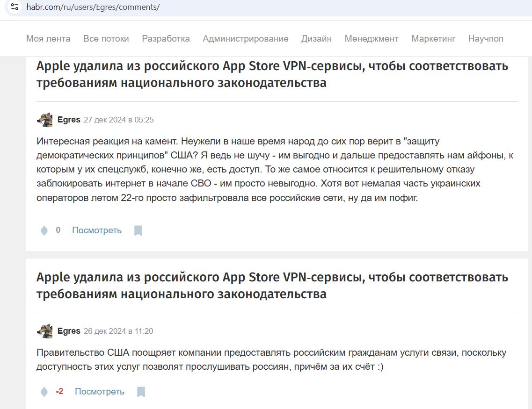Screen dimensions: 532x409
Task: Open permalink timestamp 26 дек 2024 в 11:20
Action: coord(118,331)
